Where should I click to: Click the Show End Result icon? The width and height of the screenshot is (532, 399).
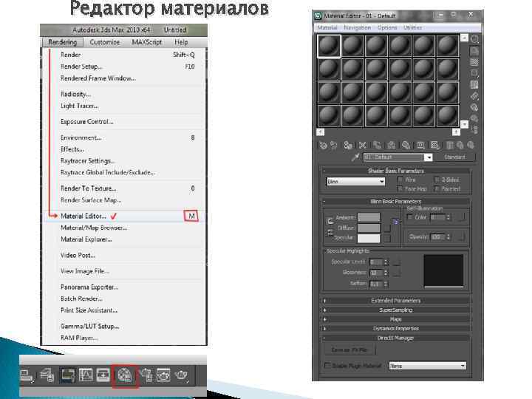(450, 146)
